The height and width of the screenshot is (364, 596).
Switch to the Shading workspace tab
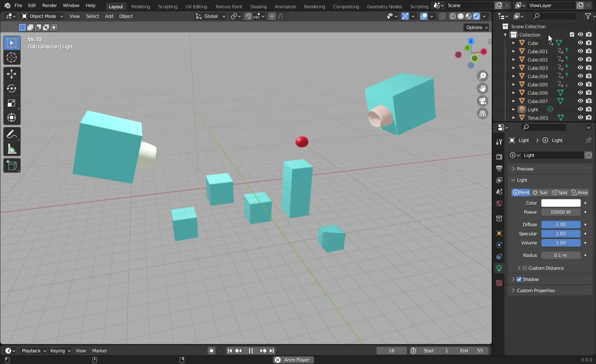point(258,6)
